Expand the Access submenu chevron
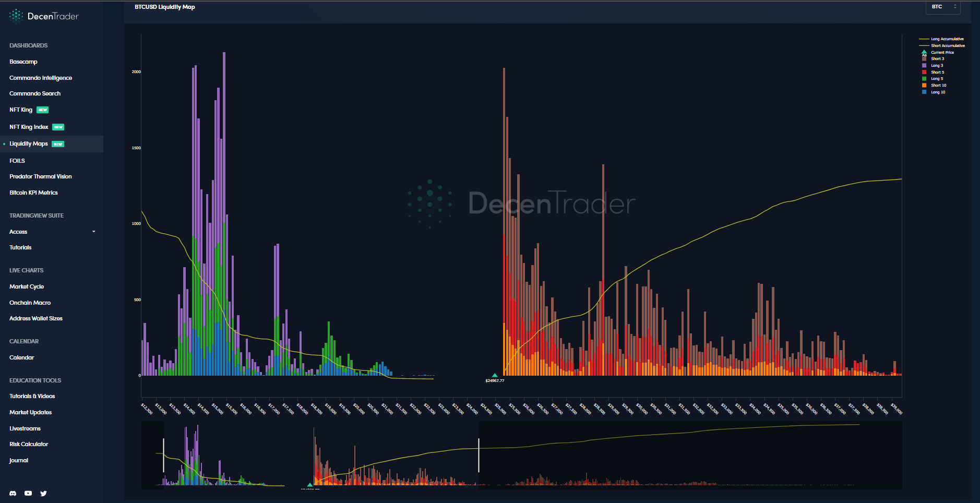 tap(94, 232)
